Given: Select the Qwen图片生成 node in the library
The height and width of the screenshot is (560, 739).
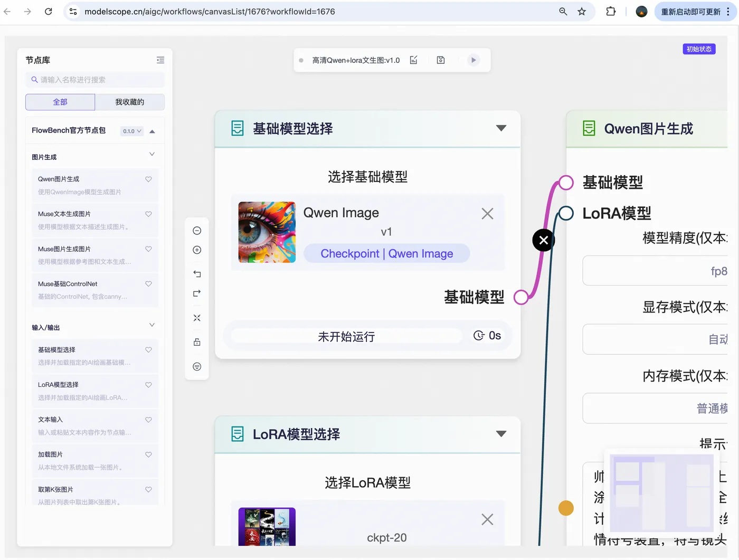Looking at the screenshot, I should (x=95, y=185).
